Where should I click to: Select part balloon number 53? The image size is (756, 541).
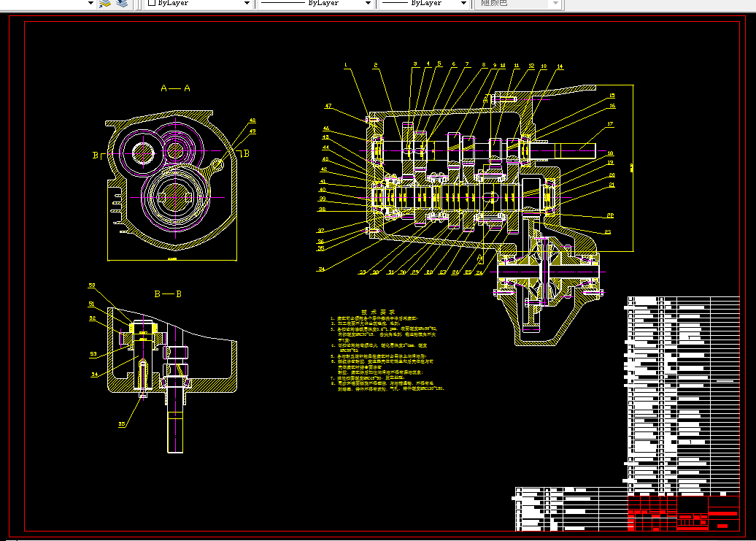point(93,354)
